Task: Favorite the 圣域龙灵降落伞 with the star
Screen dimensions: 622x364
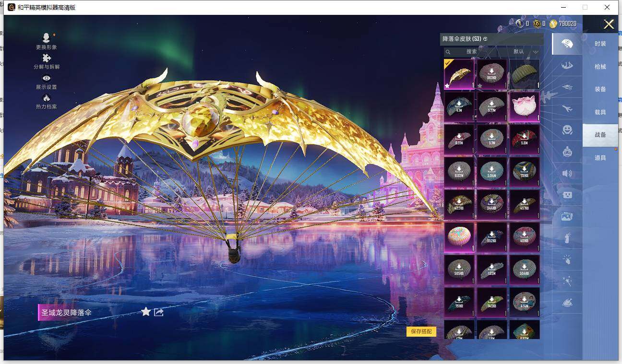Action: [146, 312]
